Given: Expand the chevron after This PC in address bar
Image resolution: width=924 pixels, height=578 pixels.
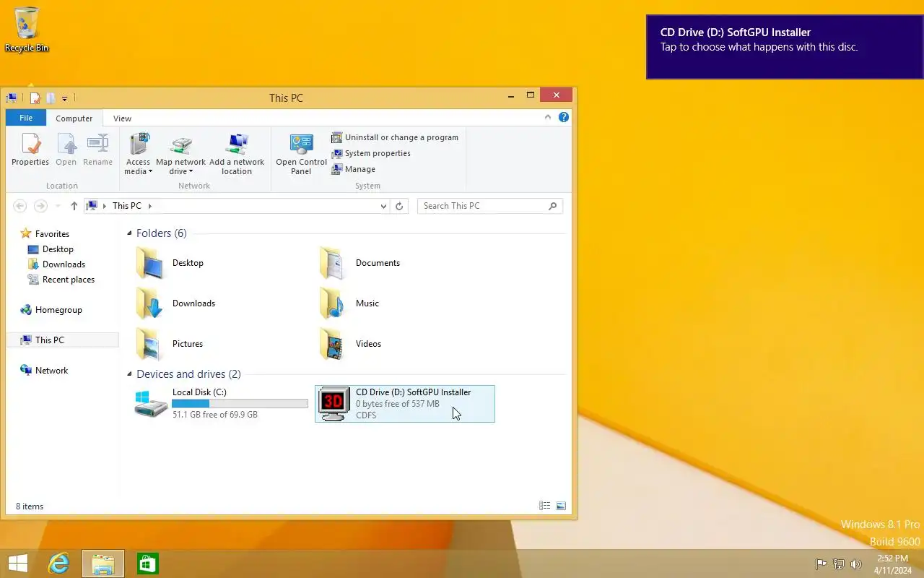Looking at the screenshot, I should tap(150, 206).
